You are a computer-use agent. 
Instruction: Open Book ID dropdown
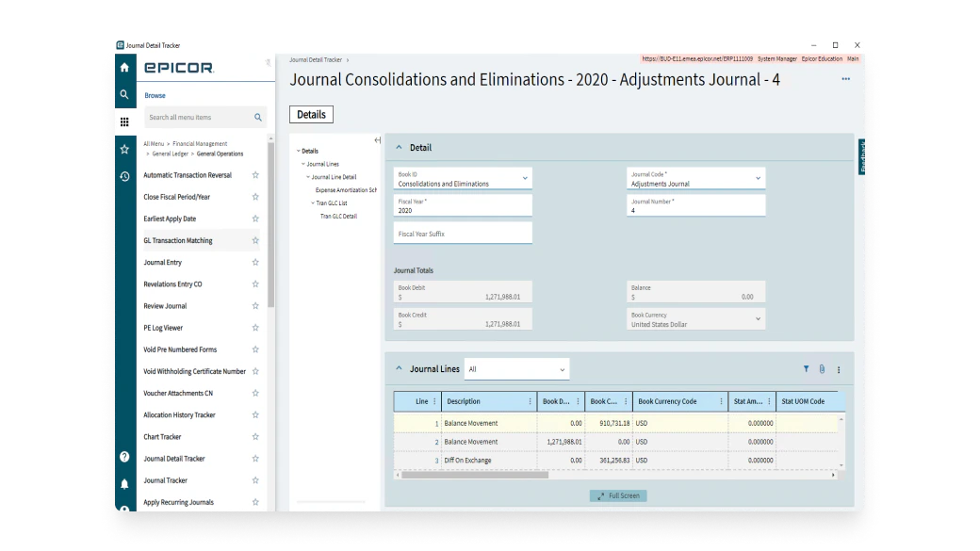coord(524,179)
